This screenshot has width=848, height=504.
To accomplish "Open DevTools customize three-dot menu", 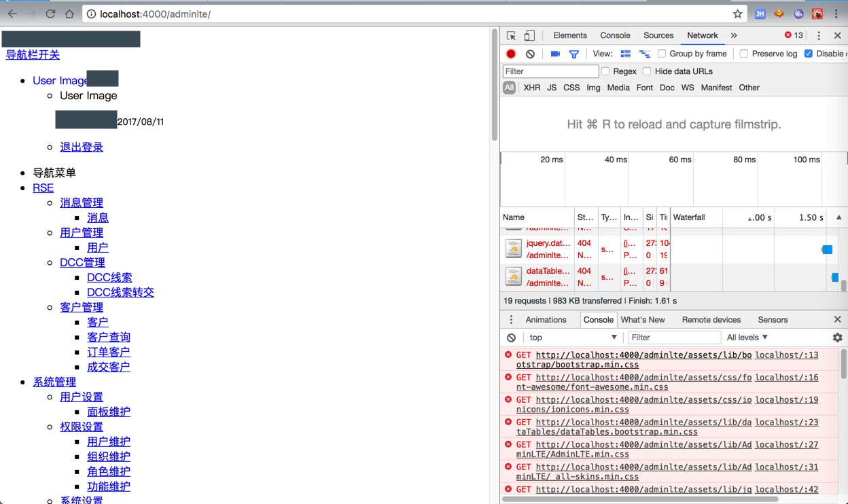I will [x=819, y=35].
